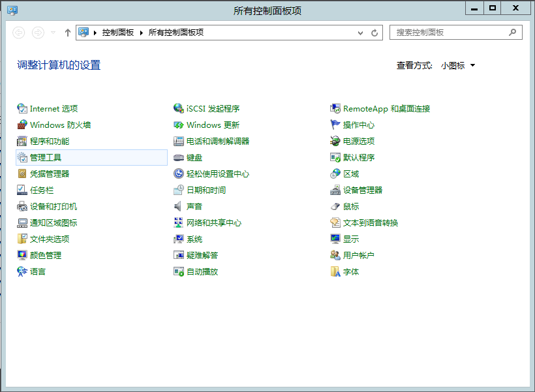The width and height of the screenshot is (535, 392).
Task: Click the 设备和打印机 printer icon
Action: pyautogui.click(x=22, y=206)
